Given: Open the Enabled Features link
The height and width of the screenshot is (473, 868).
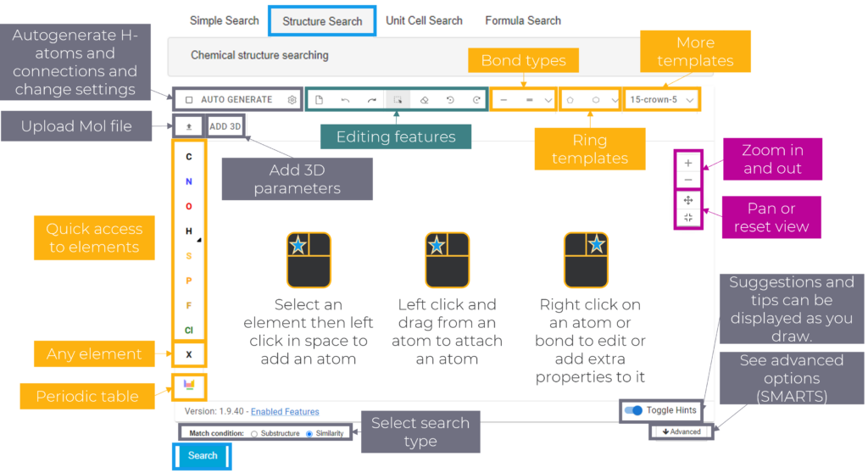Looking at the screenshot, I should (285, 412).
